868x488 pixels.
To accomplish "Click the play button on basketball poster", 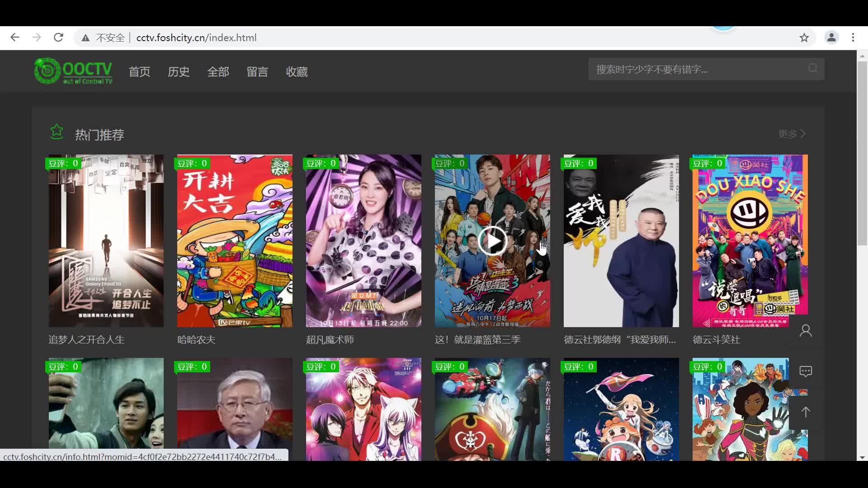I will click(x=492, y=241).
